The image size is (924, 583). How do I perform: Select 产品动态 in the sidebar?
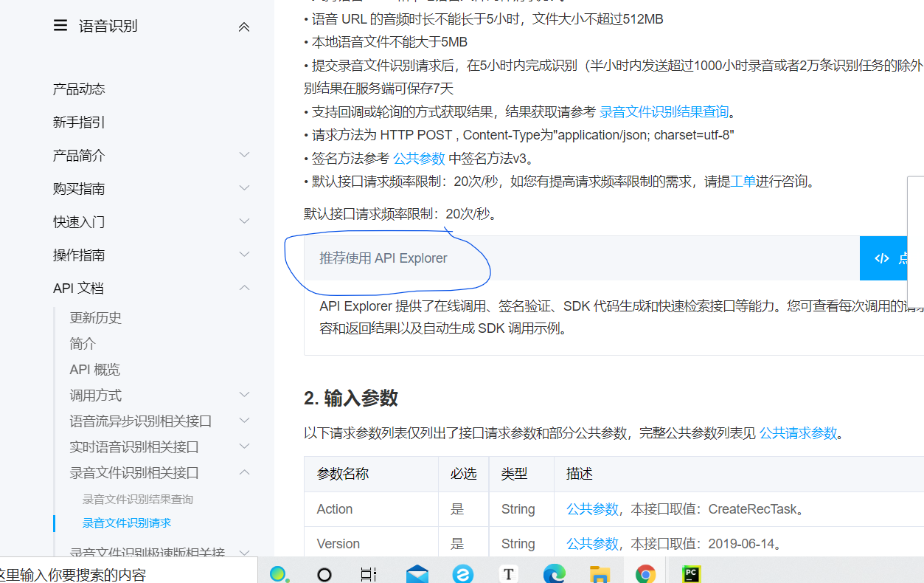click(80, 88)
